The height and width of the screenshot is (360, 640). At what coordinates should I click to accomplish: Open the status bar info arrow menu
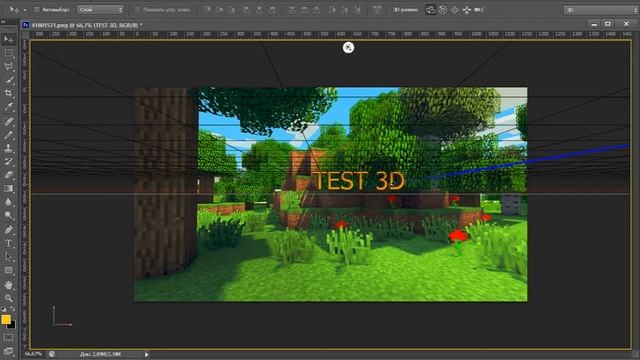point(146,354)
